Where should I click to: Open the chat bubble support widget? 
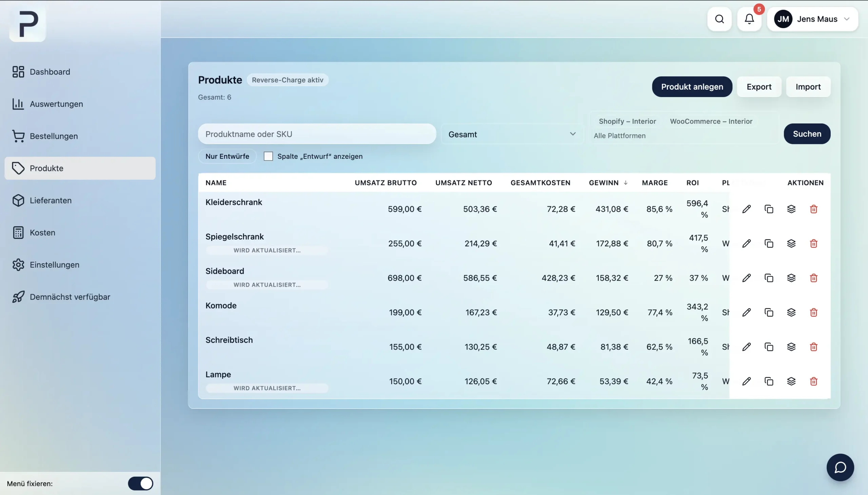[x=840, y=468]
